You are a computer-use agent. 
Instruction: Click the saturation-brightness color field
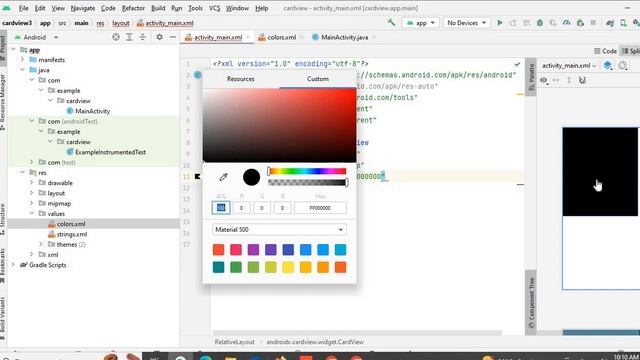point(279,125)
